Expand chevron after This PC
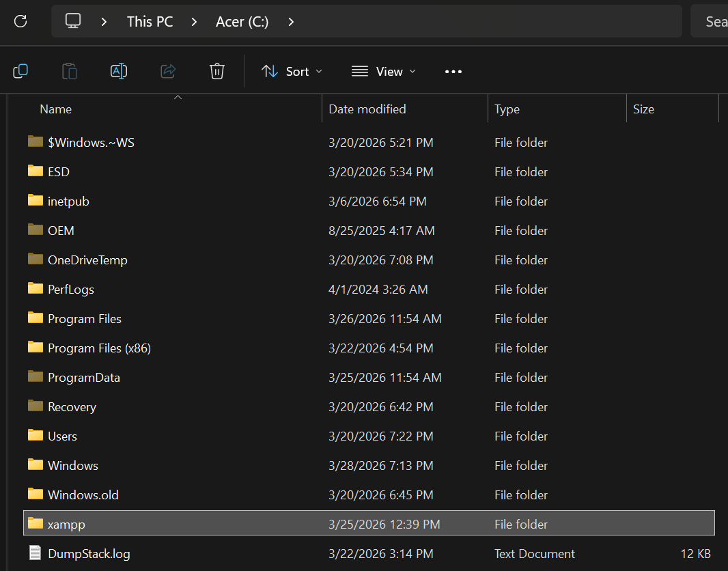Image resolution: width=728 pixels, height=571 pixels. click(x=194, y=22)
